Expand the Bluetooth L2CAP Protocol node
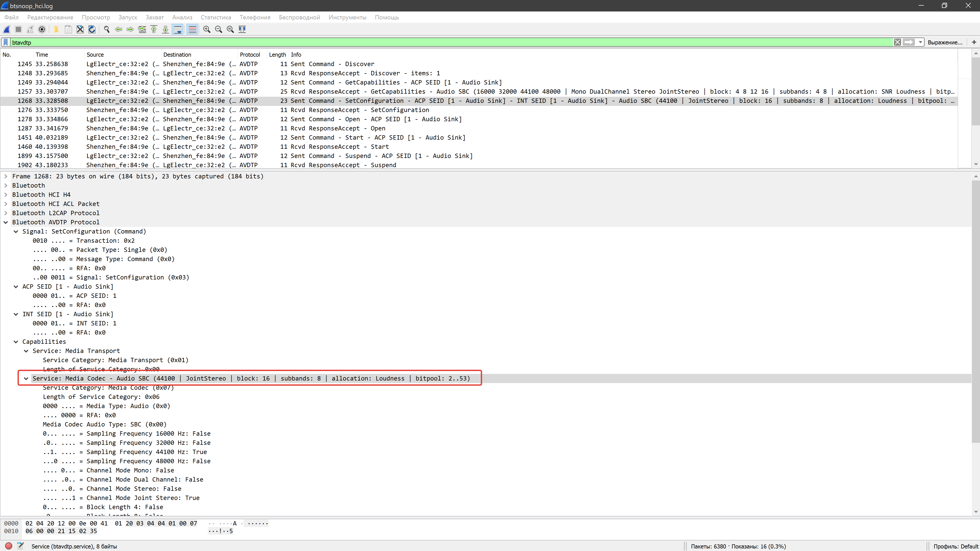Image resolution: width=980 pixels, height=551 pixels. pyautogui.click(x=6, y=213)
